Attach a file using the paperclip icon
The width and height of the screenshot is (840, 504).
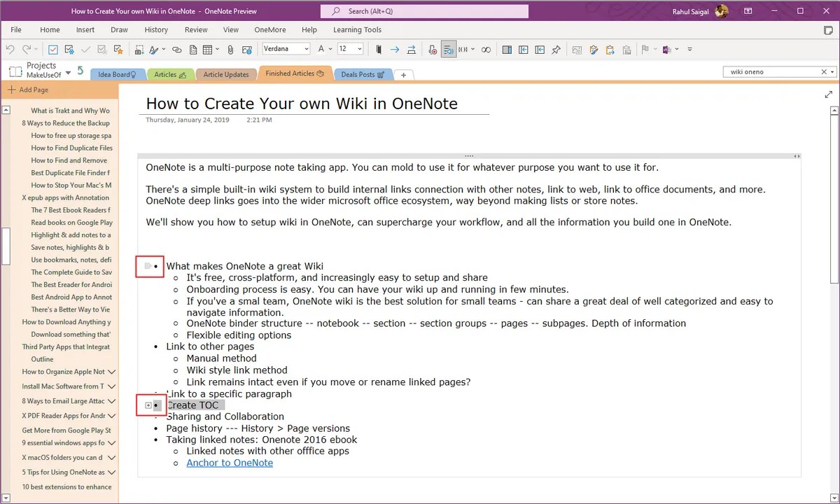230,49
